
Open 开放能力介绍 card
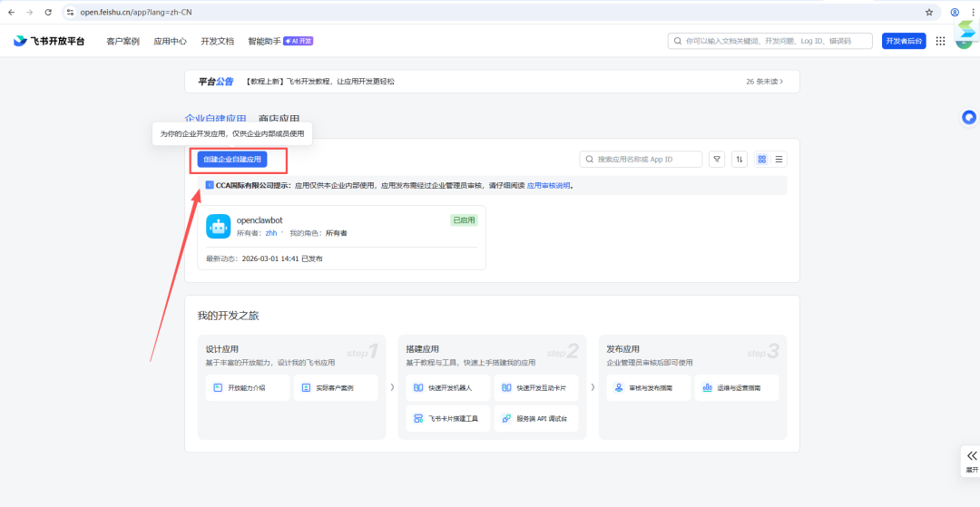(x=248, y=388)
